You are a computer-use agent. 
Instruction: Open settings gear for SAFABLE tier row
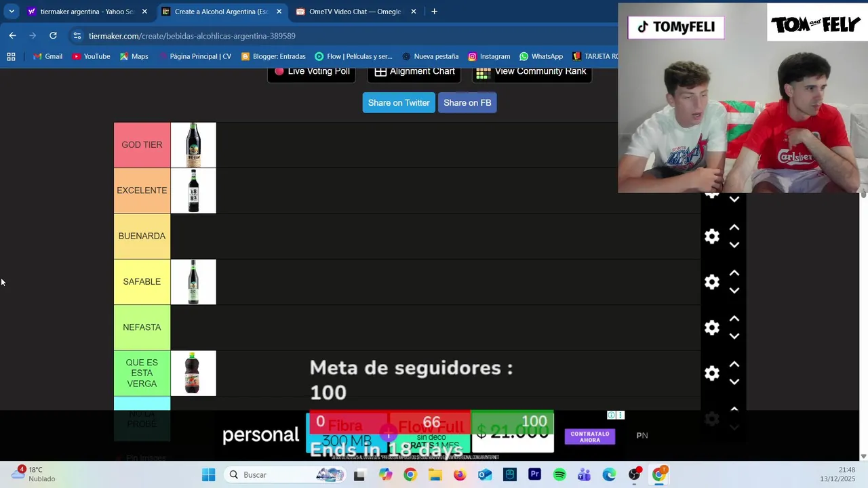[711, 282]
